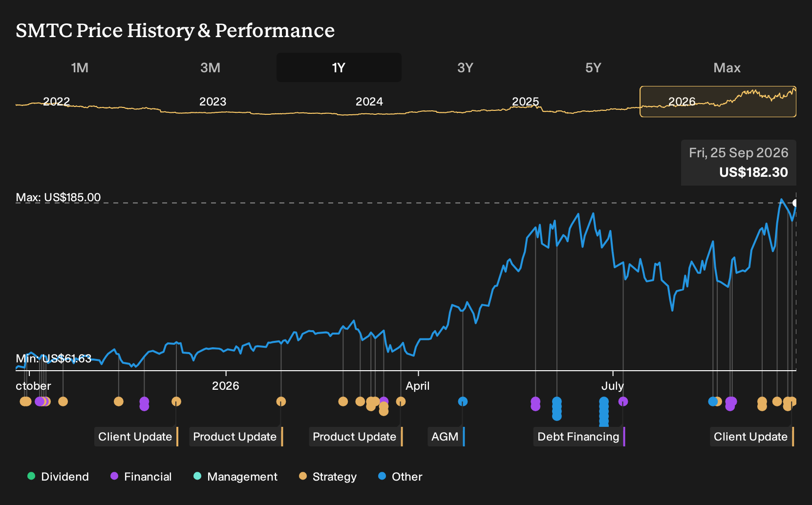Open the Debt Financing event label
This screenshot has height=505, width=812.
(x=579, y=437)
